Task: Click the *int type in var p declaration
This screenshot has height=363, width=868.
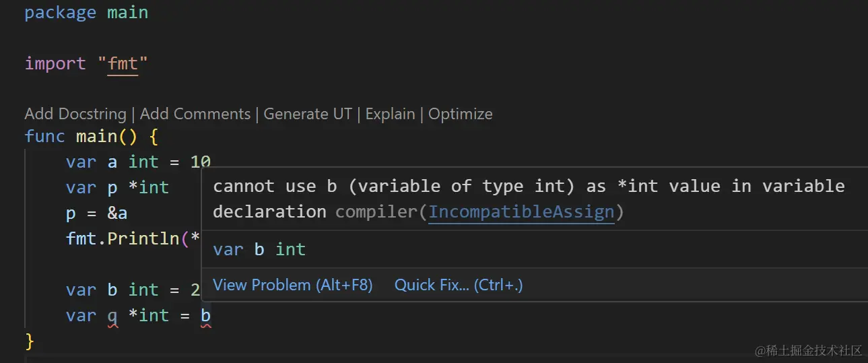Action: click(149, 187)
